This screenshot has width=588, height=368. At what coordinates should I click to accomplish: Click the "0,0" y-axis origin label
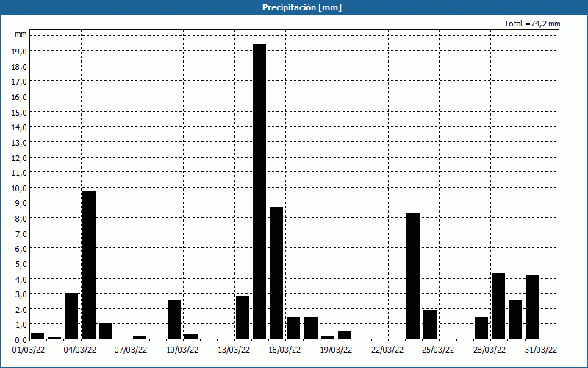pyautogui.click(x=21, y=340)
